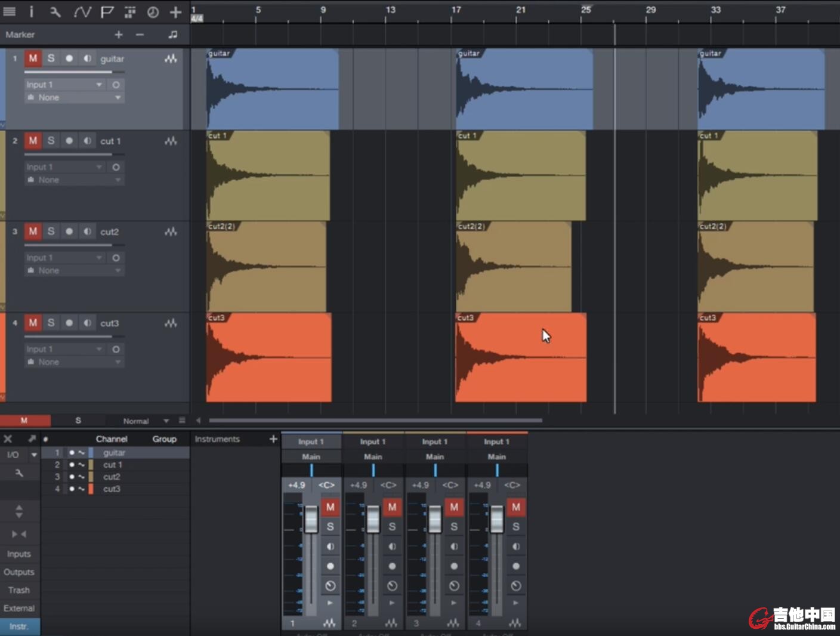Select cut2 row in channel list
The height and width of the screenshot is (636, 840).
point(116,477)
